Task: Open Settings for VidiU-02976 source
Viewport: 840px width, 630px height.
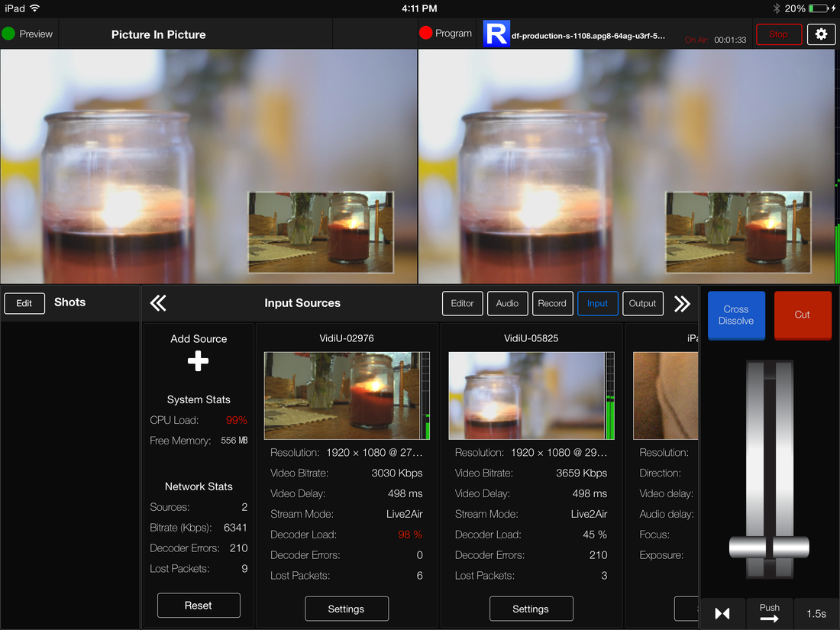Action: click(x=347, y=609)
